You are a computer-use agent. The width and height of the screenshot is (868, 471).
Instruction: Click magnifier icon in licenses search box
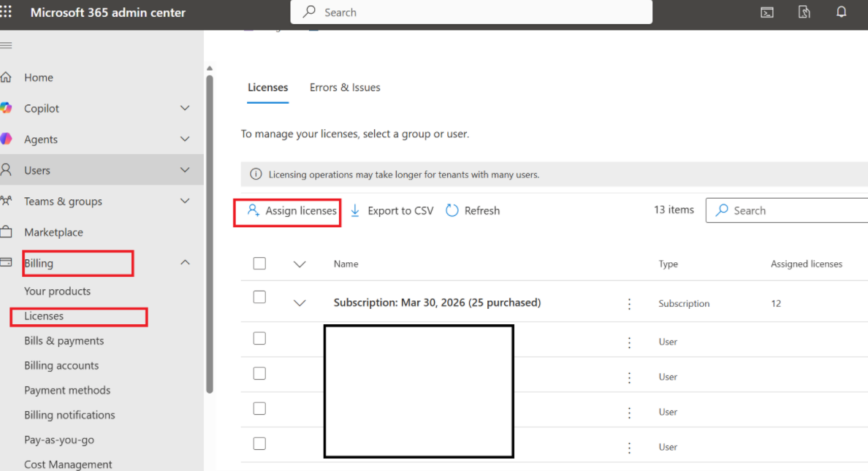pos(722,210)
